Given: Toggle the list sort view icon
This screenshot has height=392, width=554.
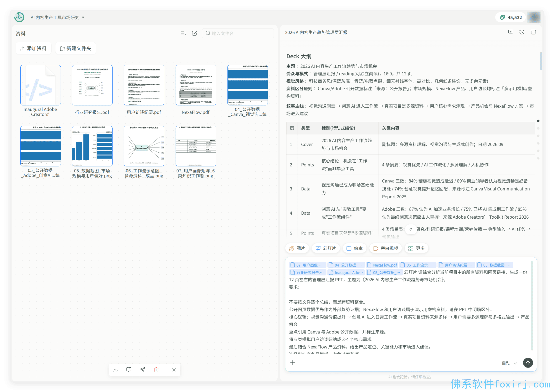Looking at the screenshot, I should point(183,33).
